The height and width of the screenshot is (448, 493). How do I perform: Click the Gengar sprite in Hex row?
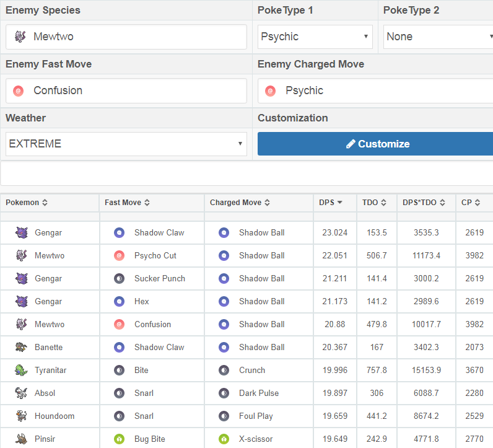click(22, 301)
